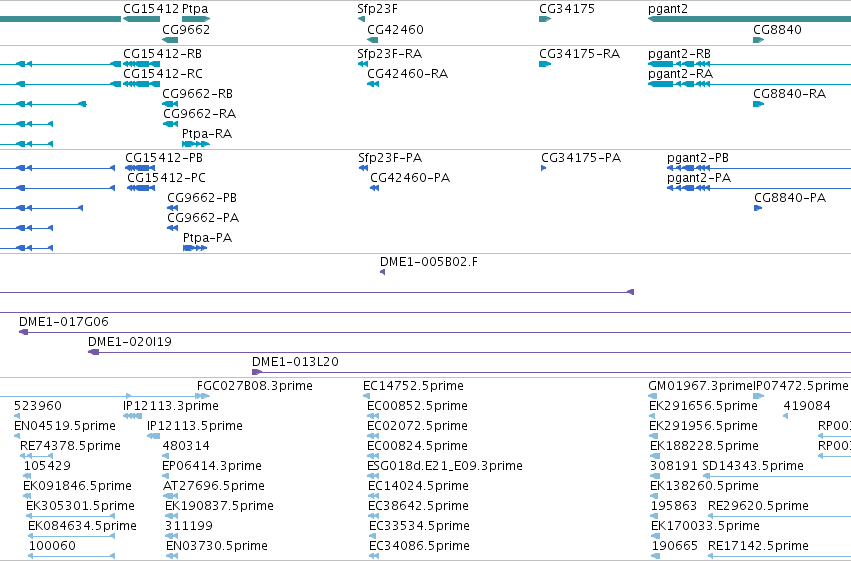
Task: Select the CG34175 gene label
Action: tap(567, 9)
